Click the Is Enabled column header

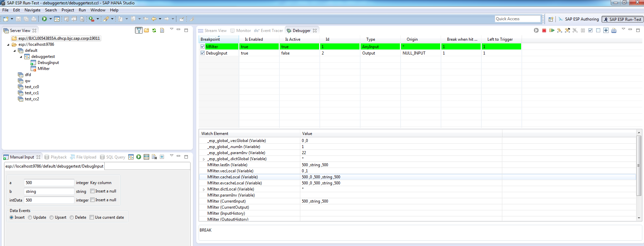point(259,39)
